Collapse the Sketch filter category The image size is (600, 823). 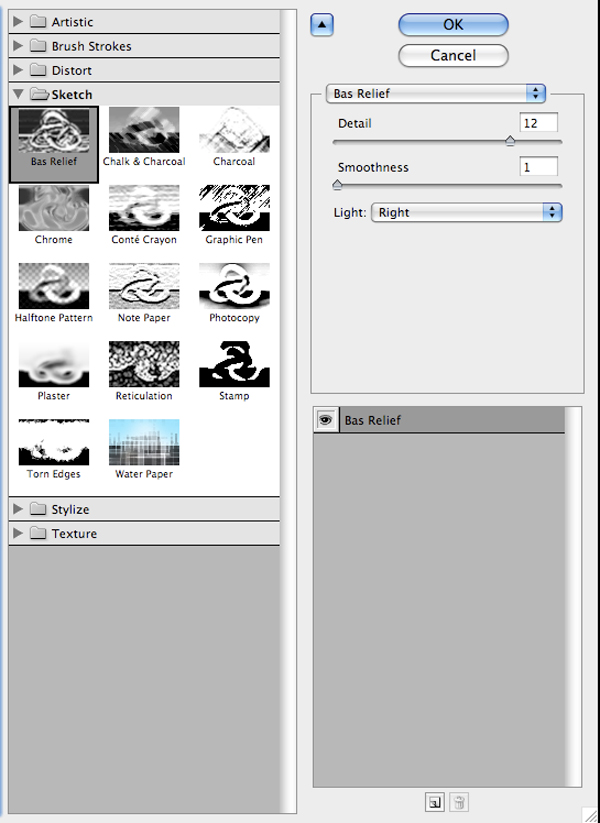coord(18,94)
